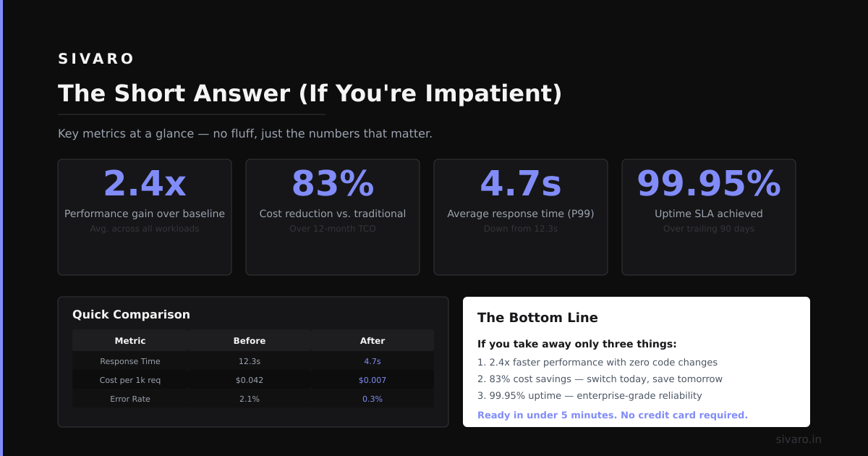Click the SIVARO brand logo text
This screenshot has width=868, height=456.
point(96,59)
